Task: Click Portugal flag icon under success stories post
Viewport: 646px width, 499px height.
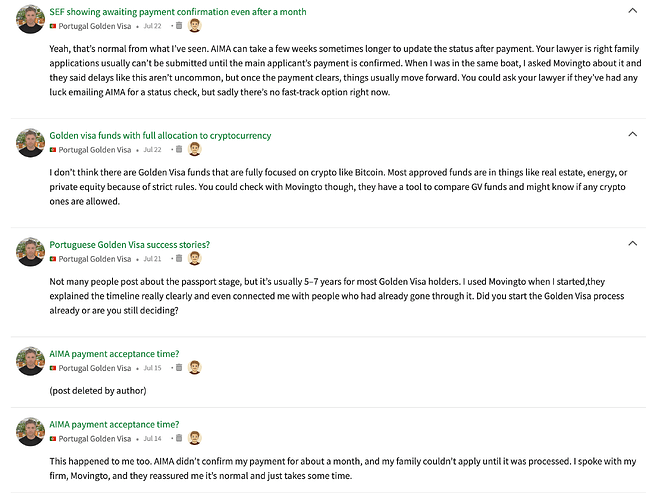Action: point(53,259)
